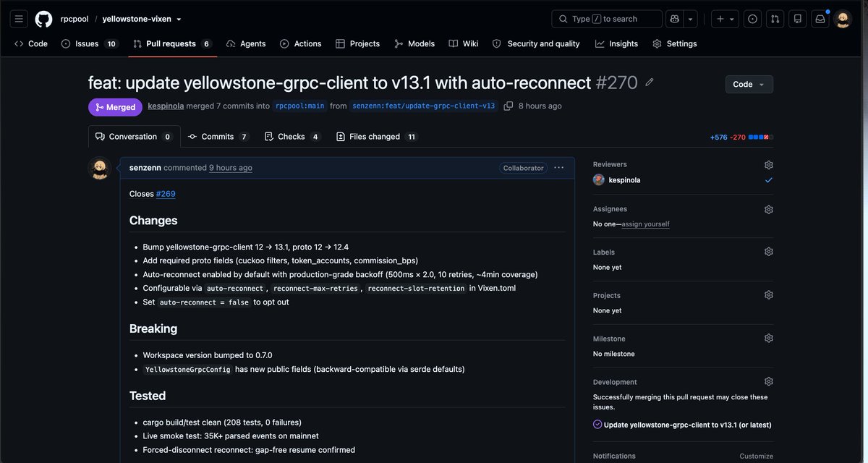Select the Commits tab
Viewport: 868px width, 463px height.
[x=218, y=136]
